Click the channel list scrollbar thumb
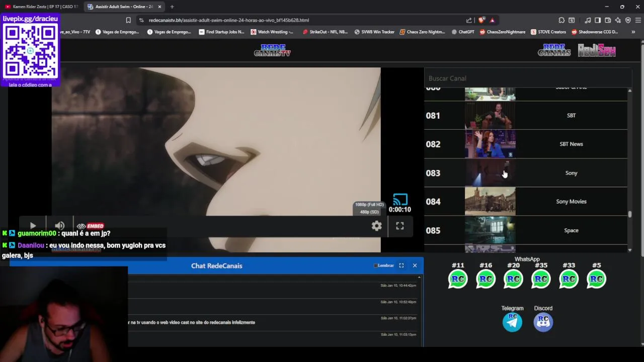The width and height of the screenshot is (644, 362). (x=630, y=214)
